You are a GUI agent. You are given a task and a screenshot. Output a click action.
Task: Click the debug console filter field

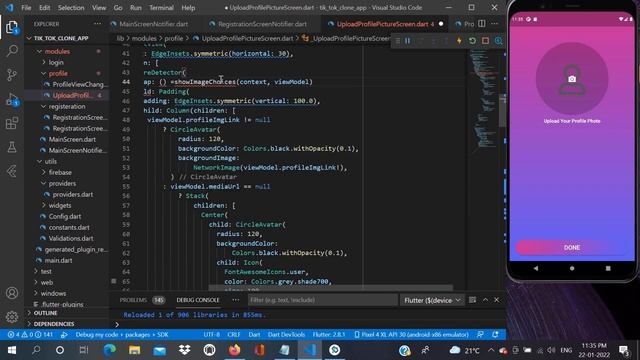click(x=322, y=300)
